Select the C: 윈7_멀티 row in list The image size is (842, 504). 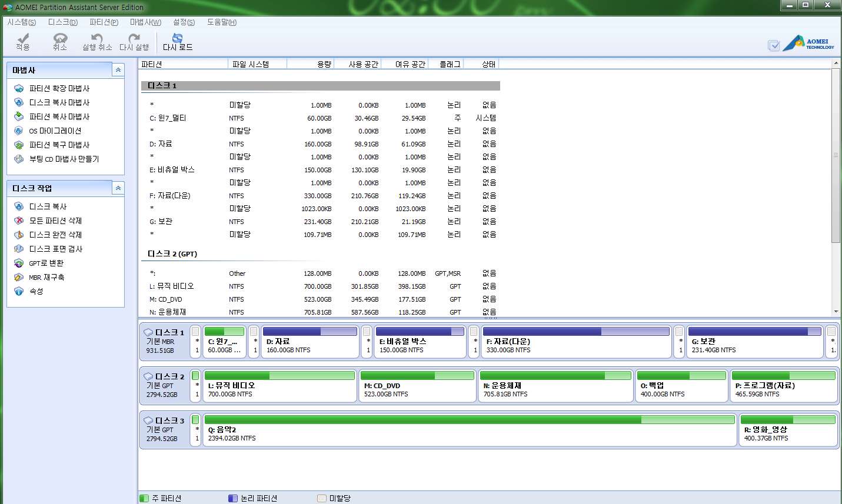click(321, 118)
